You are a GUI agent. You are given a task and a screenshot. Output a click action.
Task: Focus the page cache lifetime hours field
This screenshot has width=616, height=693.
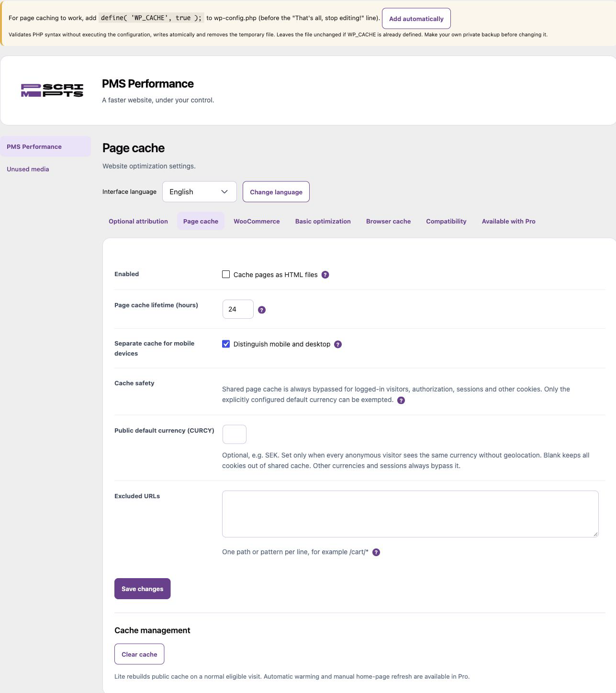pos(238,309)
